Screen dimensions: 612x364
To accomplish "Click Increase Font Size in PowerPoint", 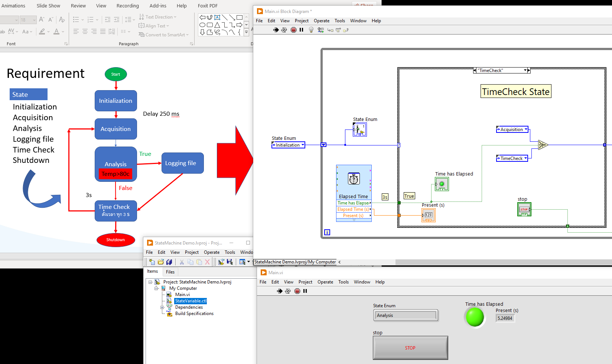I will click(x=42, y=19).
